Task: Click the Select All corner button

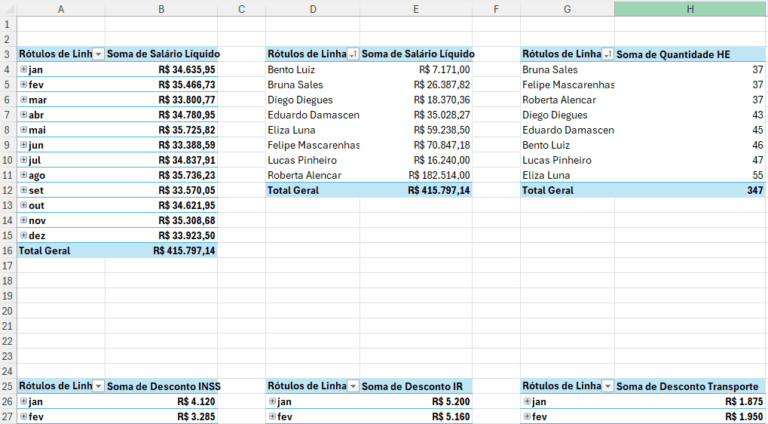Action: [8, 9]
